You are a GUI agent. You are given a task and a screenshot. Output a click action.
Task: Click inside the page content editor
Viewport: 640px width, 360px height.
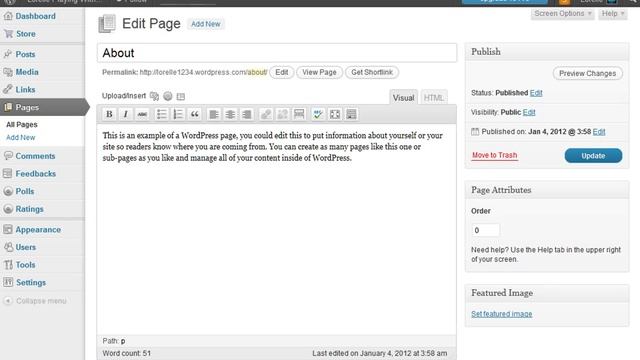276,229
